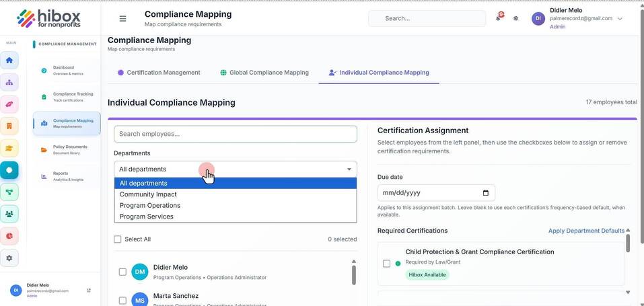Choose Community Impact department option
644x306 pixels.
pyautogui.click(x=236, y=194)
